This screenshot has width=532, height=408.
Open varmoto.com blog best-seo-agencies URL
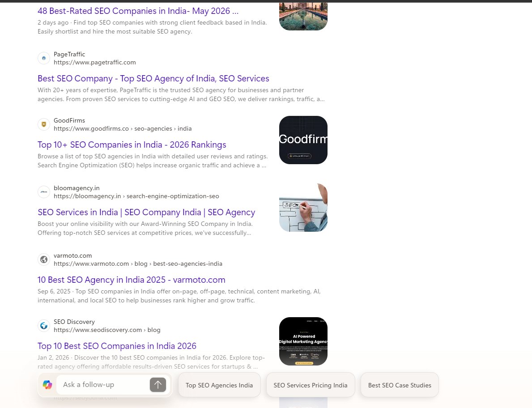coord(138,263)
